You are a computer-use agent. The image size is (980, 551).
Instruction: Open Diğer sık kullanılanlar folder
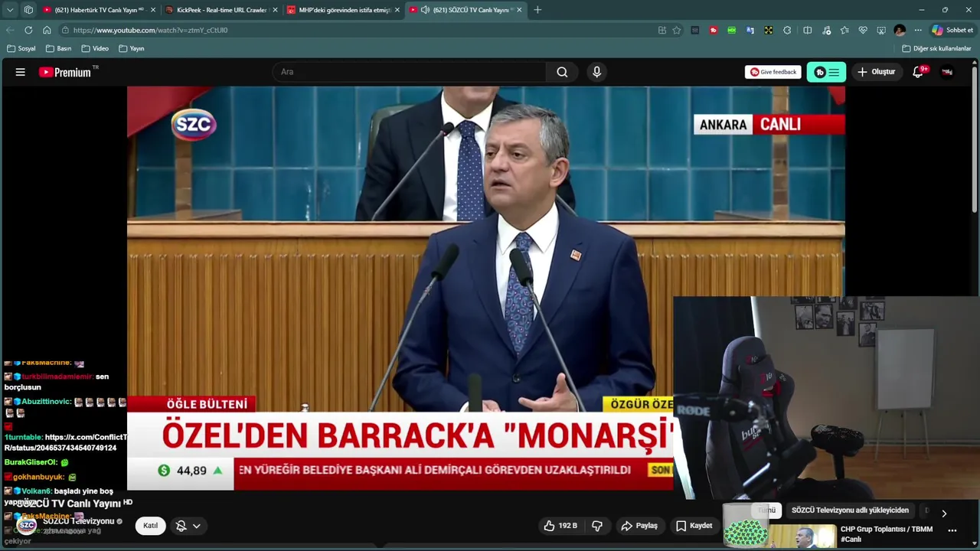tap(937, 48)
